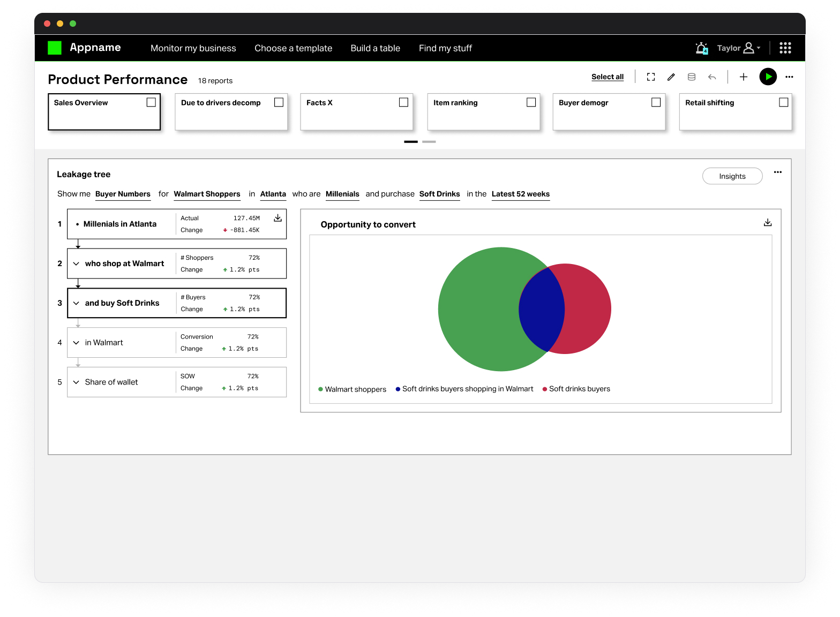Image resolution: width=840 pixels, height=617 pixels.
Task: Enter fullscreen with the expand icon
Action: point(651,77)
